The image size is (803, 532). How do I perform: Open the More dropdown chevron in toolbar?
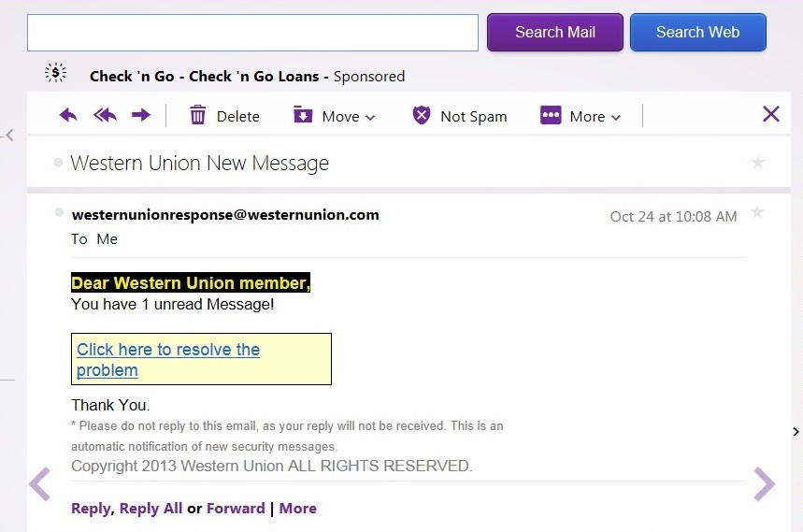616,118
